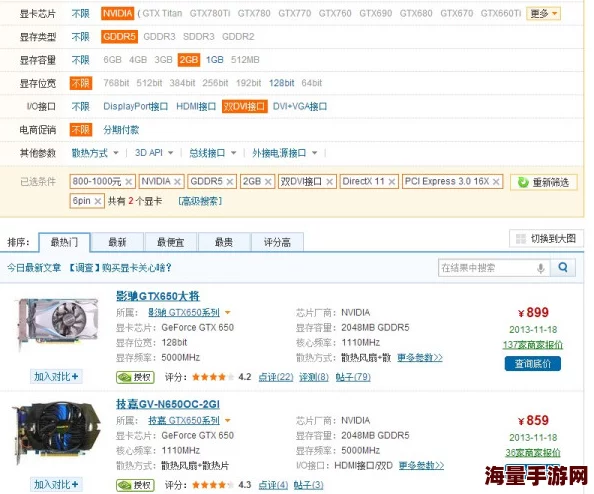Open 帖子(79) posts link
Screen dimensions: 594x494
click(353, 377)
